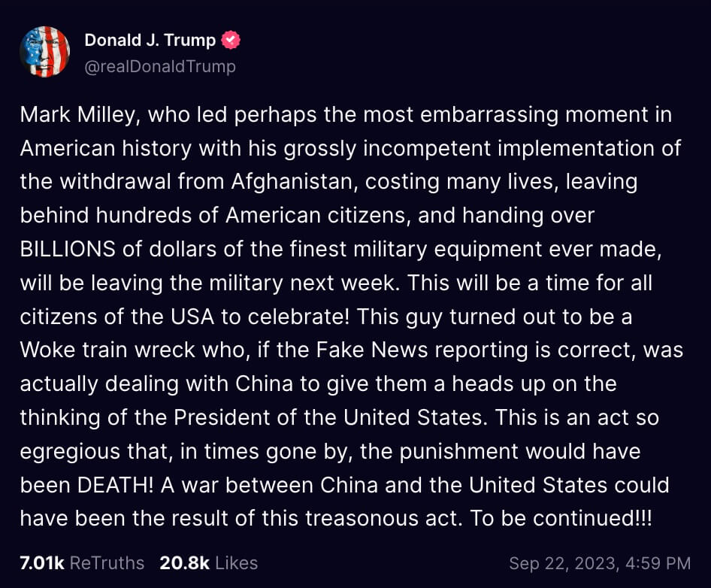The width and height of the screenshot is (711, 588).
Task: Select the pink verification seal icon
Action: (x=232, y=39)
